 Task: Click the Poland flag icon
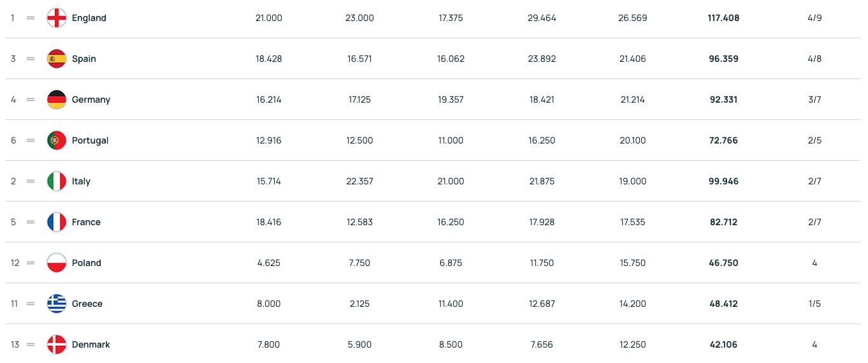pyautogui.click(x=57, y=263)
